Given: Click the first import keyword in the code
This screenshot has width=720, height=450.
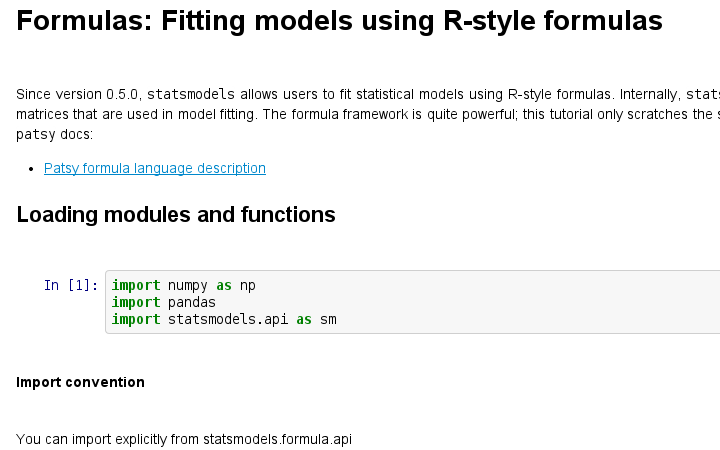Looking at the screenshot, I should [136, 285].
